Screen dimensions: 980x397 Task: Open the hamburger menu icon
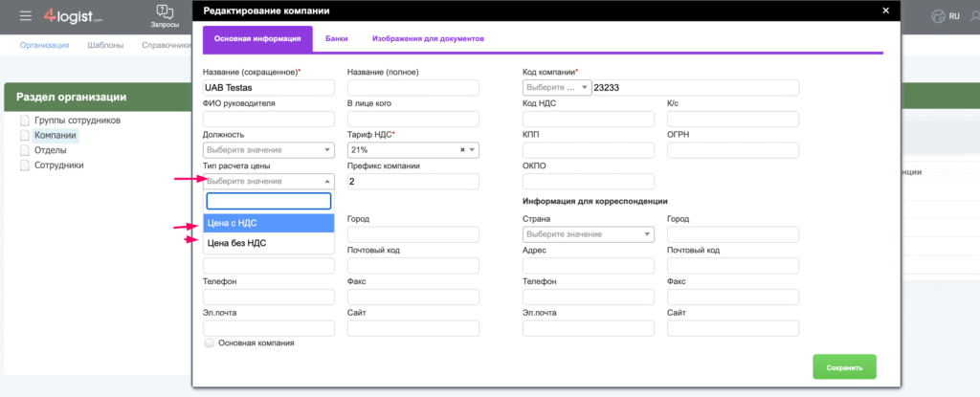[25, 16]
